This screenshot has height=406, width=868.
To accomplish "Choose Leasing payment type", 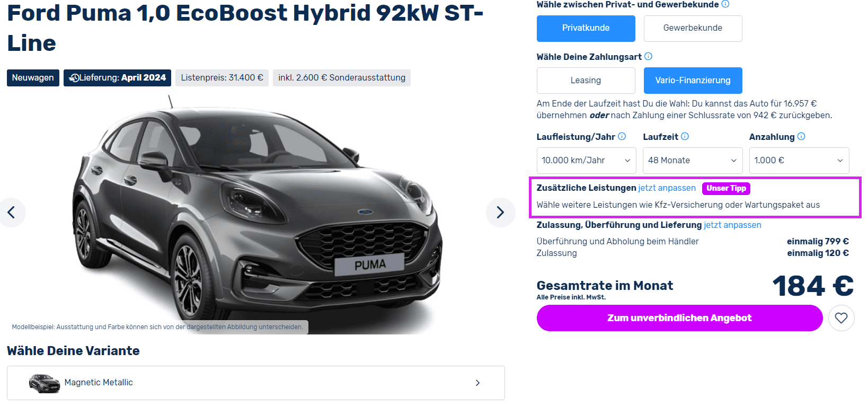I will pos(586,81).
